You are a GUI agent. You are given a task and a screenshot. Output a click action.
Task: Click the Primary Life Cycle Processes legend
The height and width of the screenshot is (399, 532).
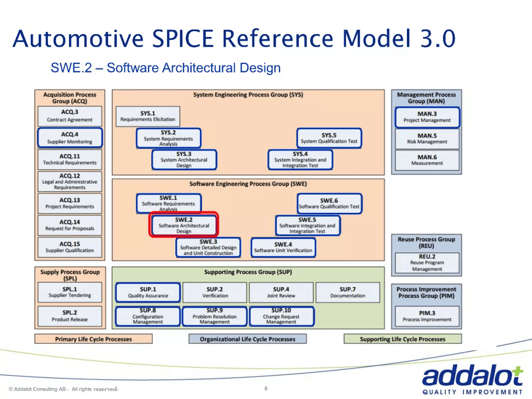point(94,339)
